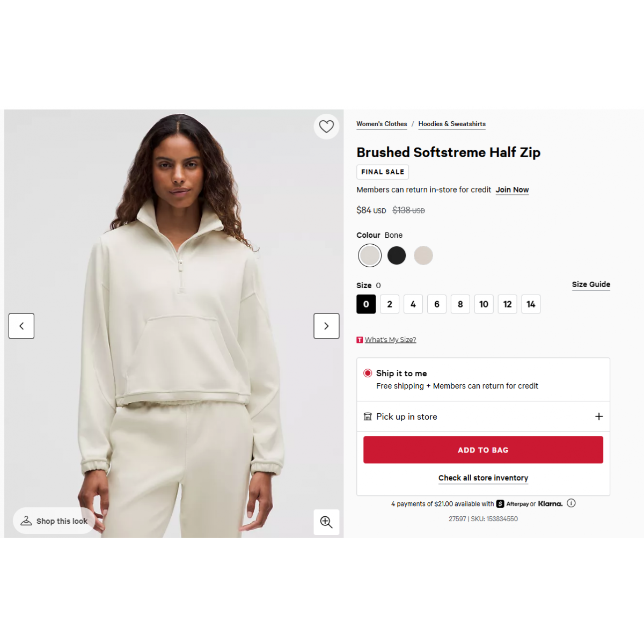The image size is (644, 644).
Task: Go to Women's Clothes breadcrumb
Action: pyautogui.click(x=382, y=124)
